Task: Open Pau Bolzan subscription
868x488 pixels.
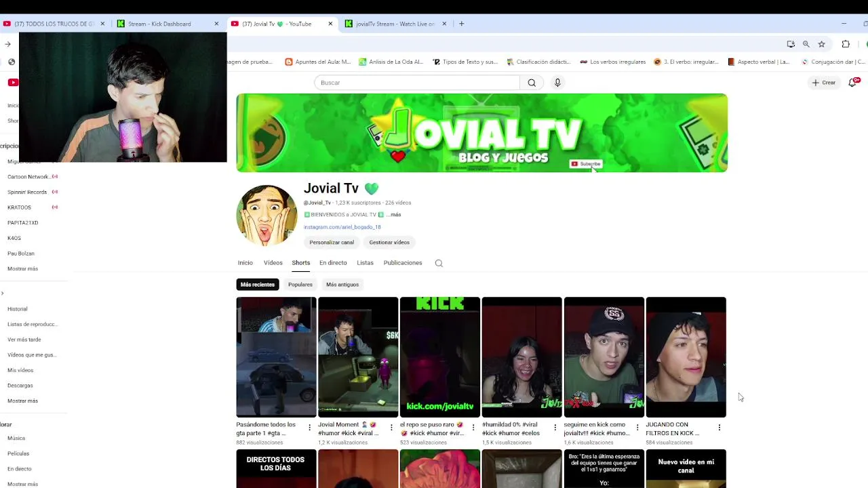Action: coord(21,253)
